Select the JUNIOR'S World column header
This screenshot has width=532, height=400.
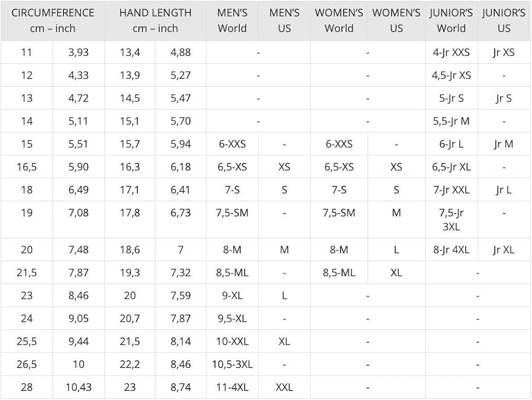point(451,20)
